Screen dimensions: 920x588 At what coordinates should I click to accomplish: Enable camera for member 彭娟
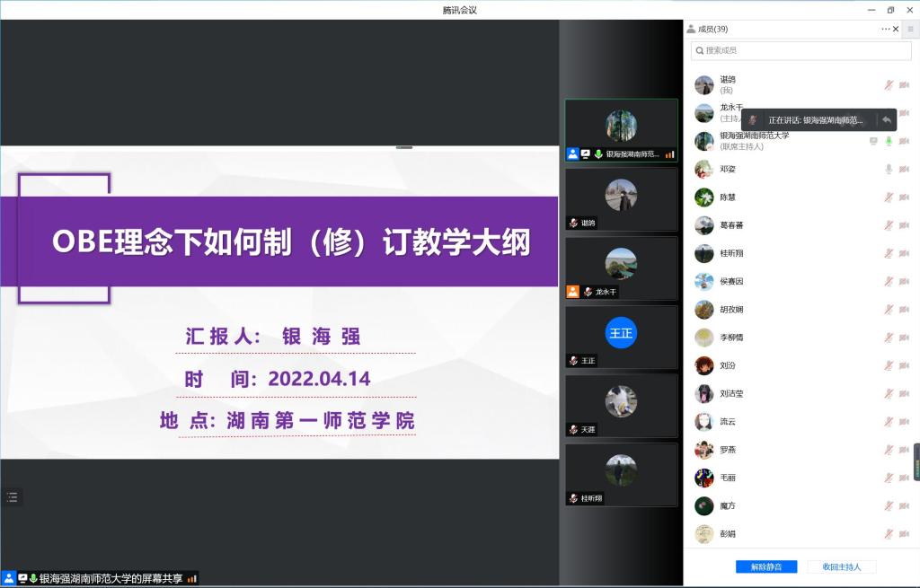coord(906,533)
